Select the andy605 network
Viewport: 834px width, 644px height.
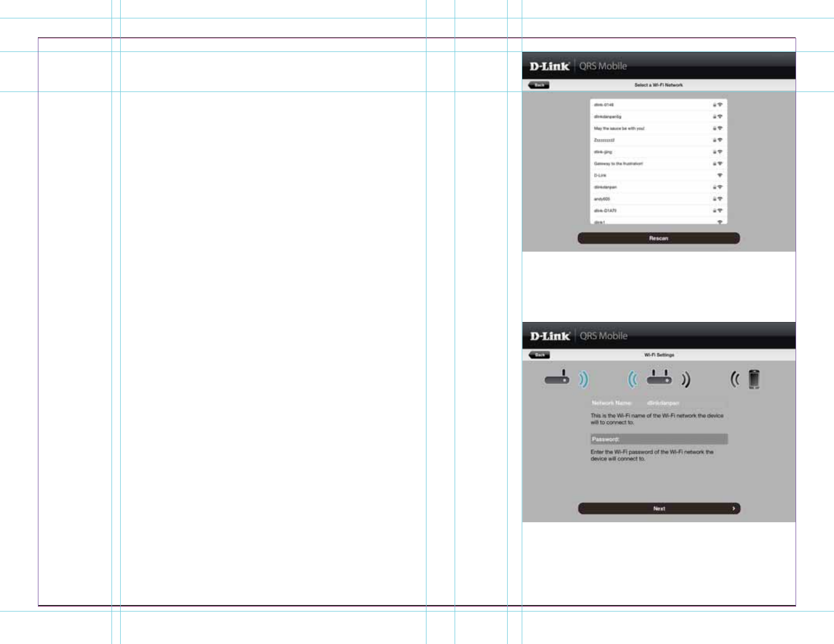tap(659, 199)
